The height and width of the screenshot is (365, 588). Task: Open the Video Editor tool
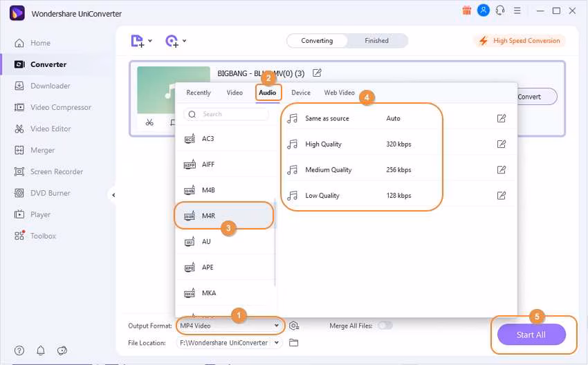click(x=42, y=129)
